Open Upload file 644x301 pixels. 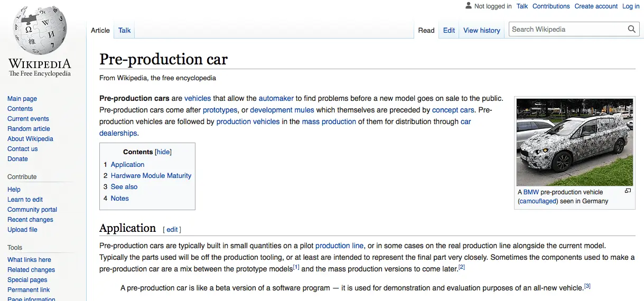(22, 230)
